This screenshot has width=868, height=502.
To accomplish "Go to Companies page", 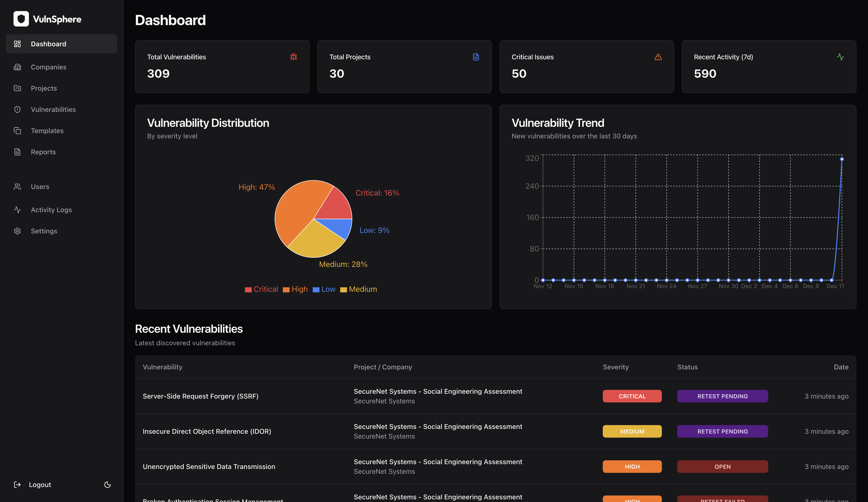I will click(x=61, y=67).
